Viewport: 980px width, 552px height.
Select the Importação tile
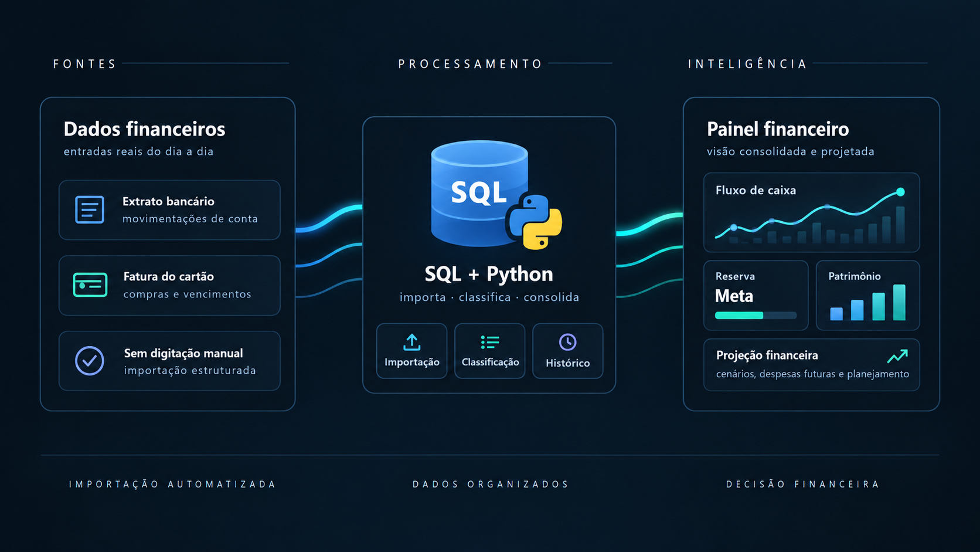pos(411,351)
